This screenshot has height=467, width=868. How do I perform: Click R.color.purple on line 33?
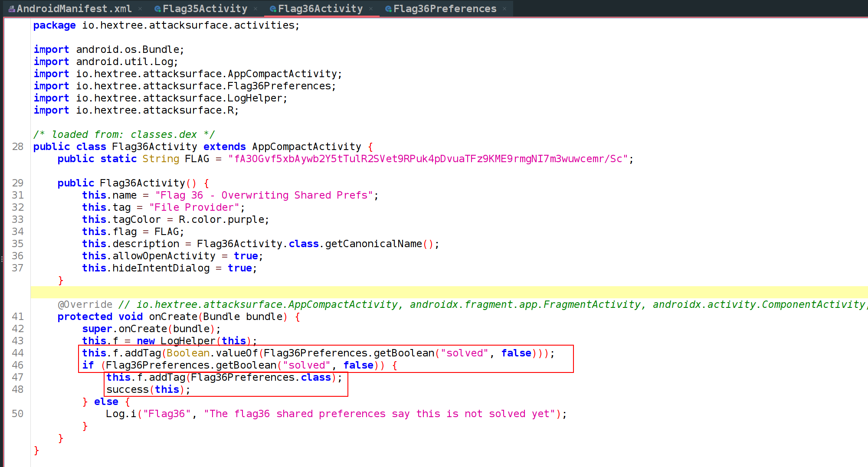221,219
